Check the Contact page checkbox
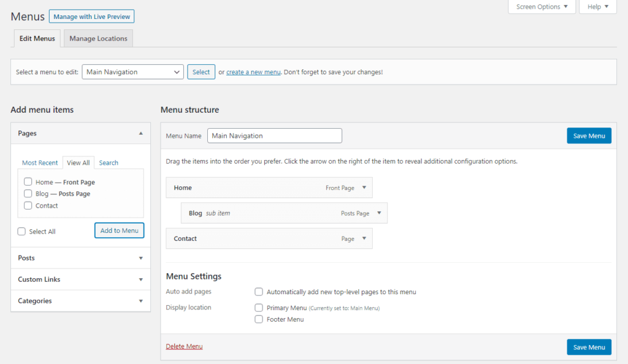This screenshot has width=628, height=364. [28, 206]
